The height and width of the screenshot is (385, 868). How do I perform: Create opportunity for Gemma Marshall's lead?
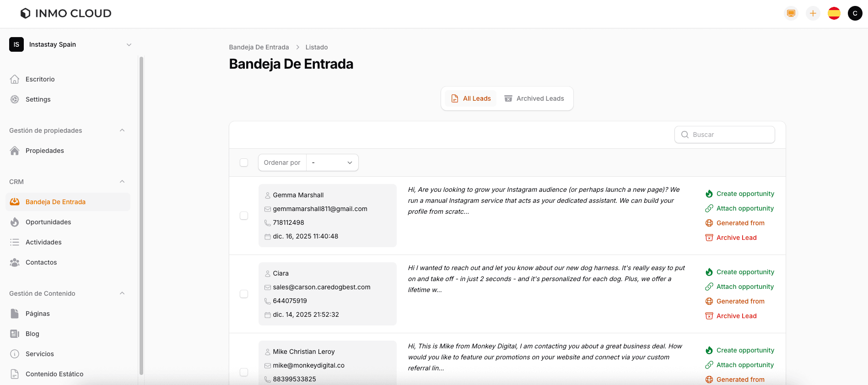coord(745,194)
